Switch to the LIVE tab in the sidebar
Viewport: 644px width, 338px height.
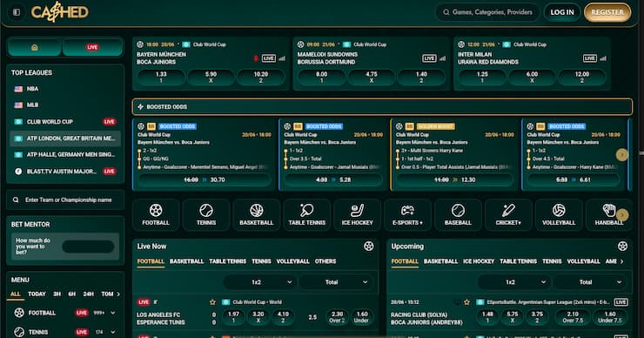coord(92,47)
